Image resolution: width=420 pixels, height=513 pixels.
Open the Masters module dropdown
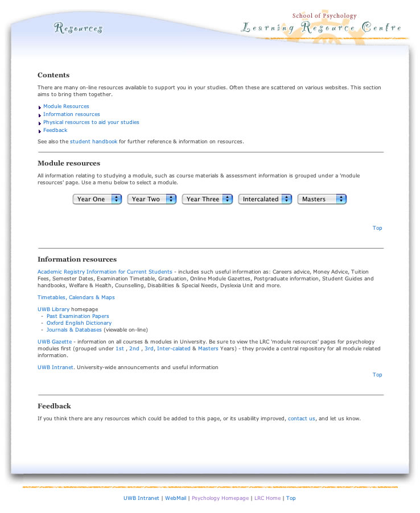[322, 199]
